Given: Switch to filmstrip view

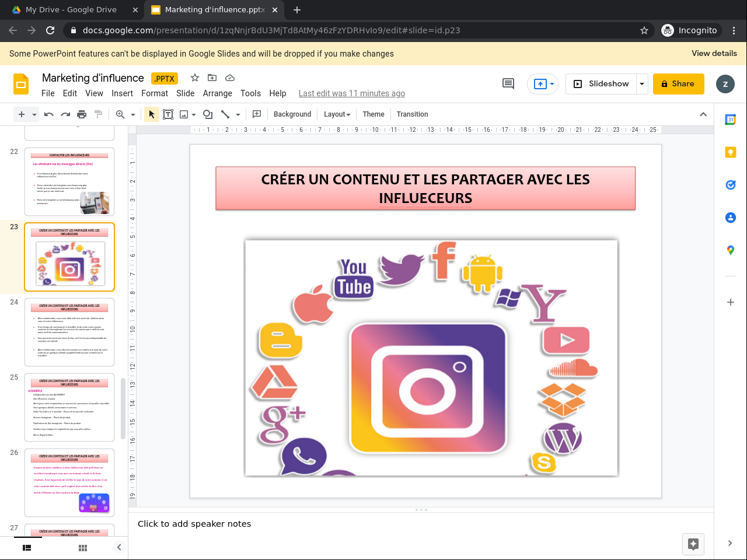Looking at the screenshot, I should click(x=27, y=548).
